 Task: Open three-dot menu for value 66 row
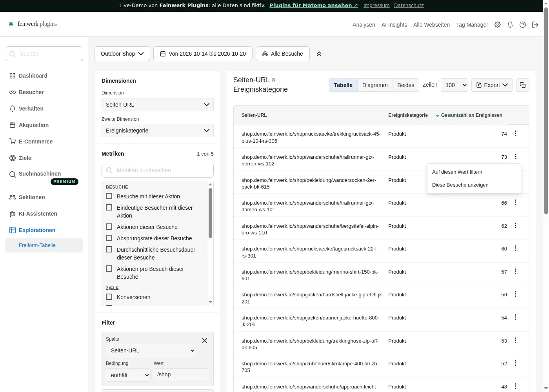click(516, 202)
